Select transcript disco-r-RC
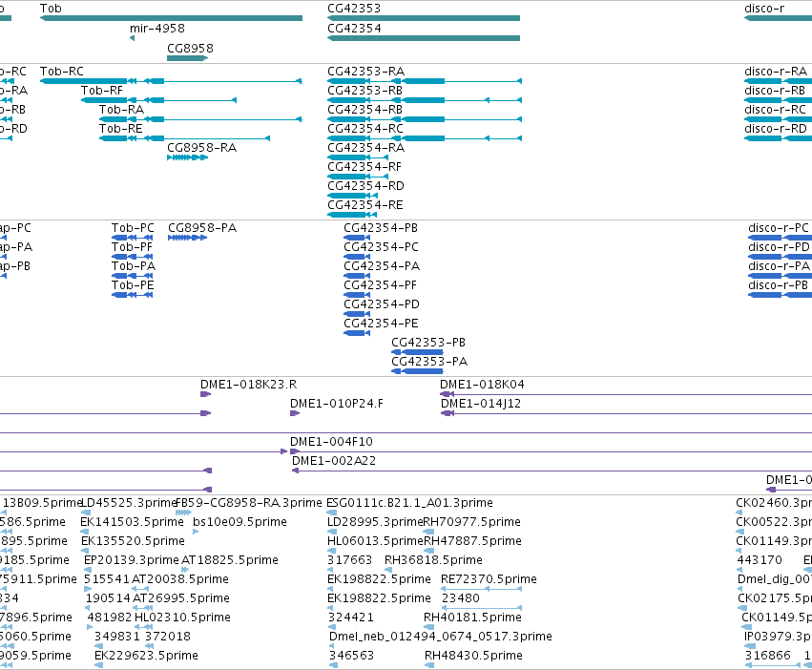Image resolution: width=812 pixels, height=670 pixels. (x=775, y=110)
